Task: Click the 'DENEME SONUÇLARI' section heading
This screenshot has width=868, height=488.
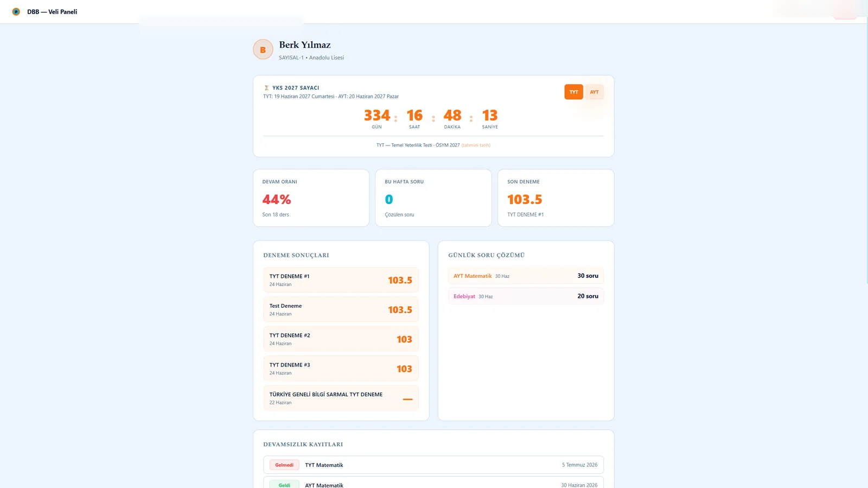Action: [296, 255]
